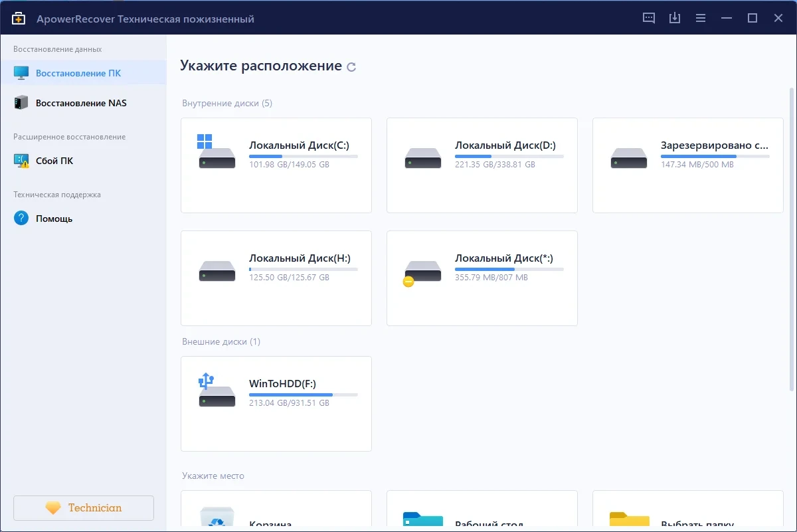Click the Укажите место section label

pyautogui.click(x=213, y=476)
